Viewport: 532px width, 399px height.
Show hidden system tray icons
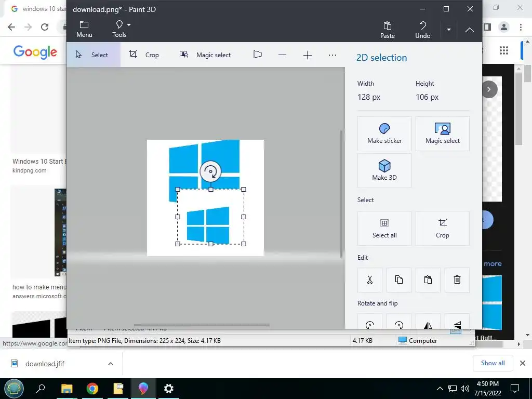coord(440,389)
